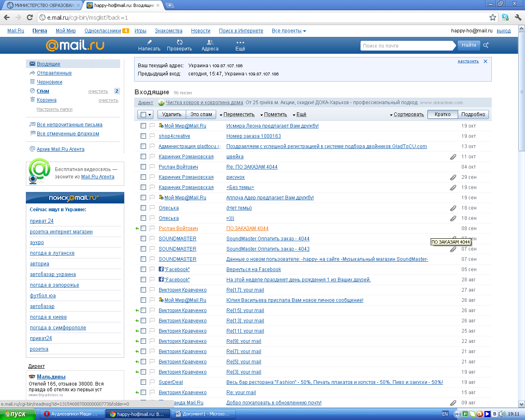Reload the page with the refresh button
The image size is (525, 420).
pos(30,17)
